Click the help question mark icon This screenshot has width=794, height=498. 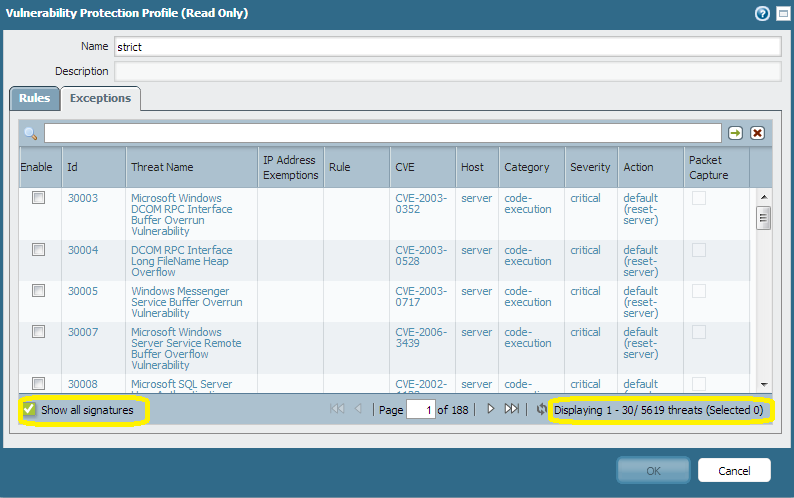(x=763, y=13)
